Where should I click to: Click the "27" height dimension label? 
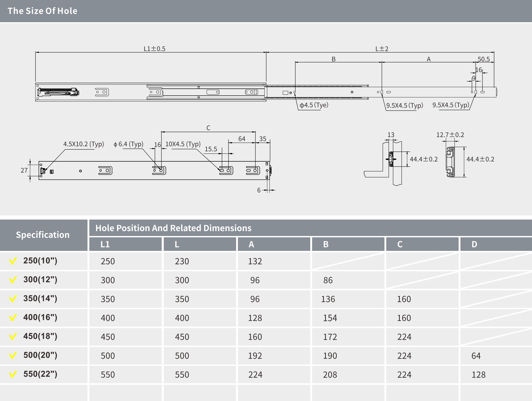pyautogui.click(x=24, y=170)
